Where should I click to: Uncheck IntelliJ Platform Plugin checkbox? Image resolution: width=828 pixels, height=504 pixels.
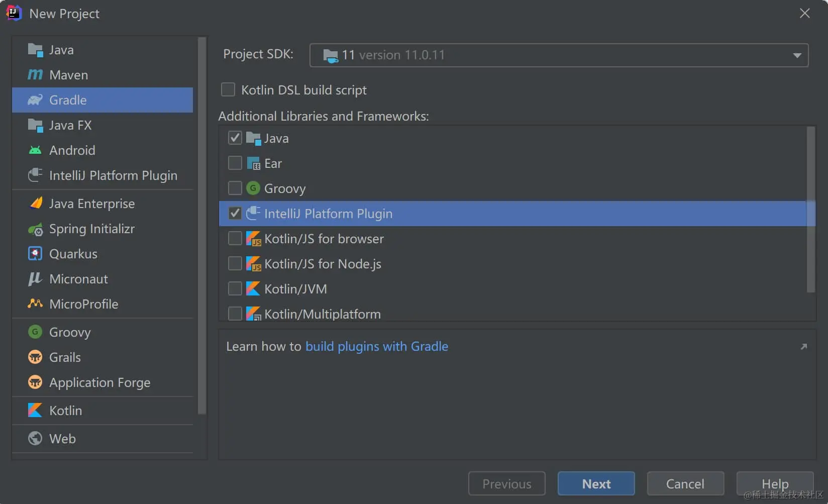235,213
